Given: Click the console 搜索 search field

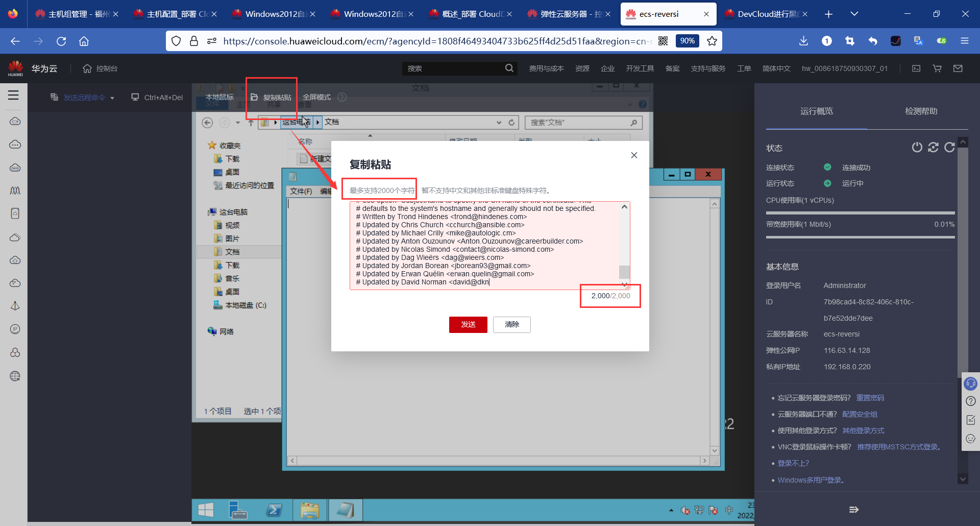Looking at the screenshot, I should 460,68.
